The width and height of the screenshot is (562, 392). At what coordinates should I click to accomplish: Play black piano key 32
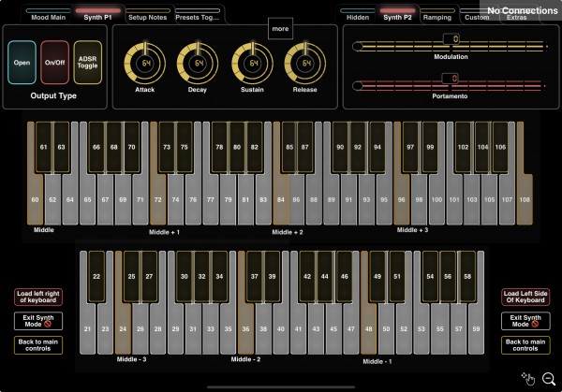point(201,276)
